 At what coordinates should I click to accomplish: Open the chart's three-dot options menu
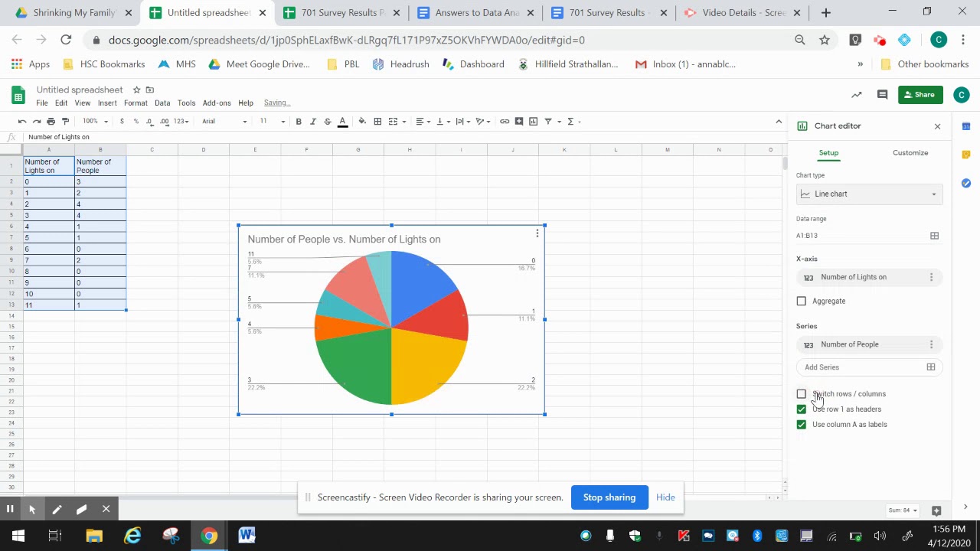pyautogui.click(x=537, y=233)
